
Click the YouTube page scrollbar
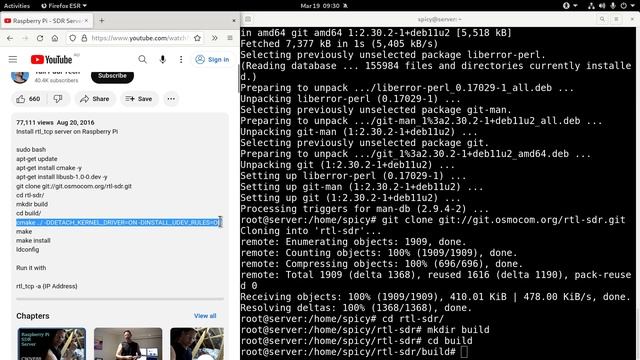tap(238, 78)
